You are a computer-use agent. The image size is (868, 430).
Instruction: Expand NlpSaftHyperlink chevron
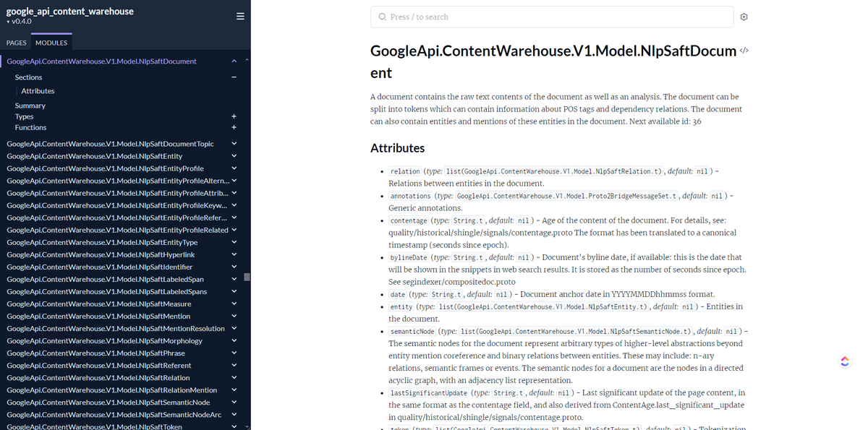234,254
